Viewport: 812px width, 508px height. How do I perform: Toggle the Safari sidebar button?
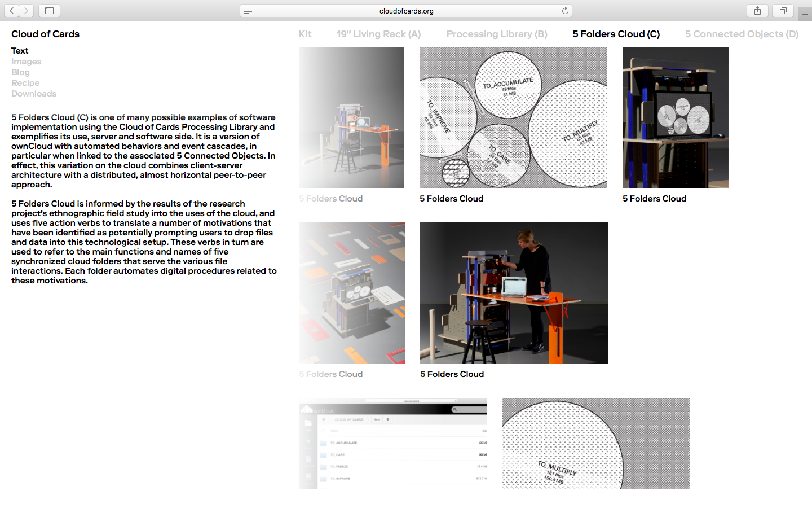pos(50,11)
